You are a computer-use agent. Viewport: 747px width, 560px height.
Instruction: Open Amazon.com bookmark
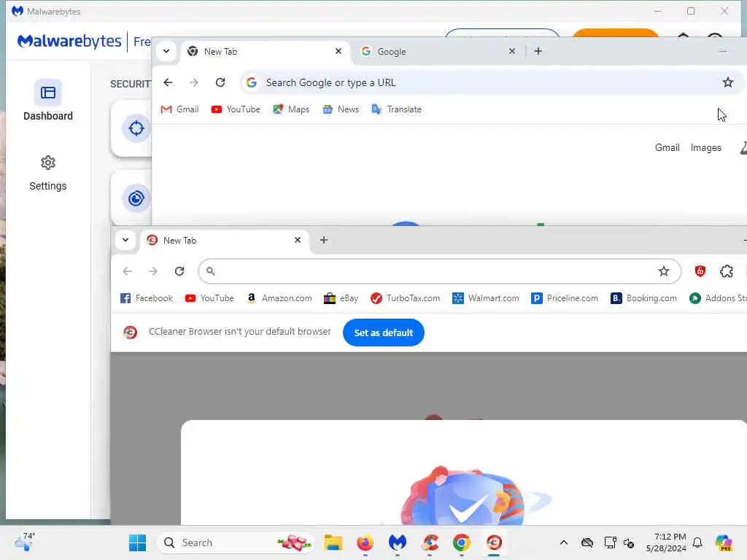point(279,298)
